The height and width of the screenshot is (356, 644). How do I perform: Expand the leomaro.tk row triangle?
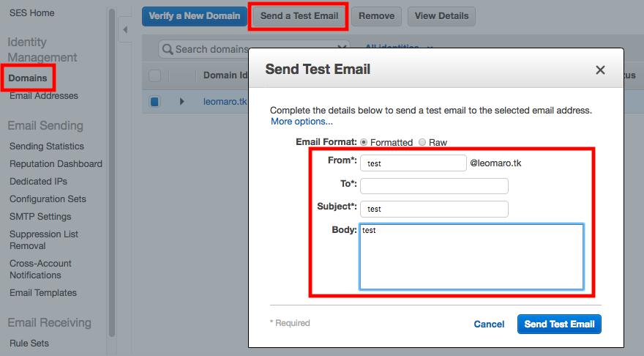[182, 102]
